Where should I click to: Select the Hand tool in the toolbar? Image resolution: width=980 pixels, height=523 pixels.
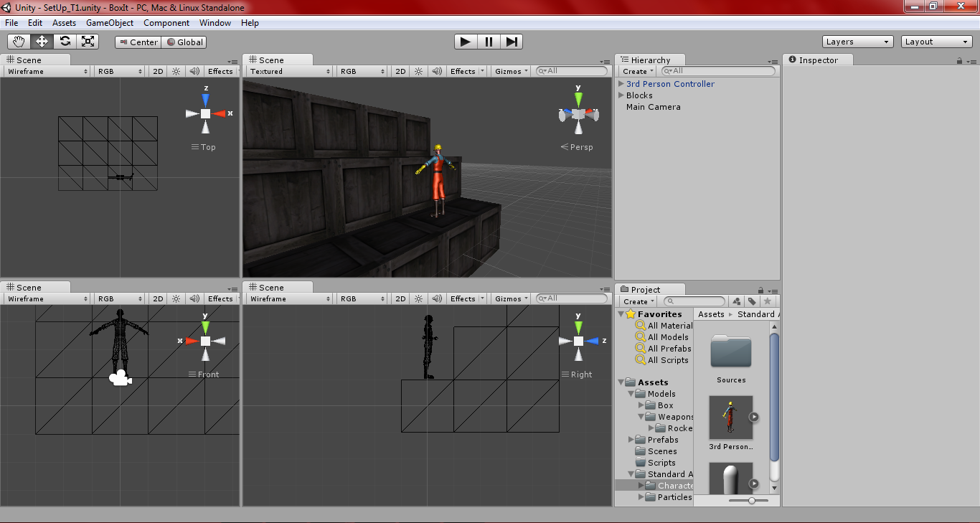[x=19, y=42]
